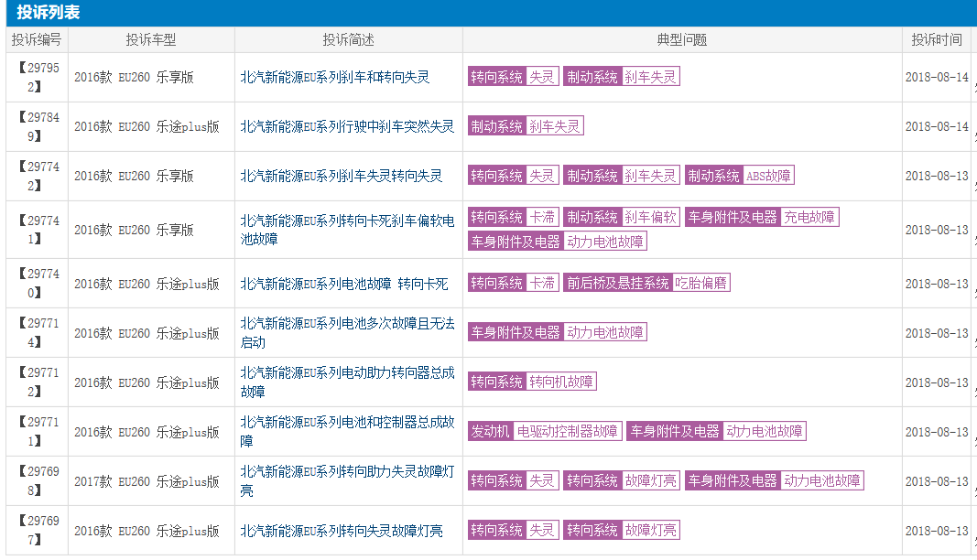Click the 投诉编号 column header

(37, 40)
